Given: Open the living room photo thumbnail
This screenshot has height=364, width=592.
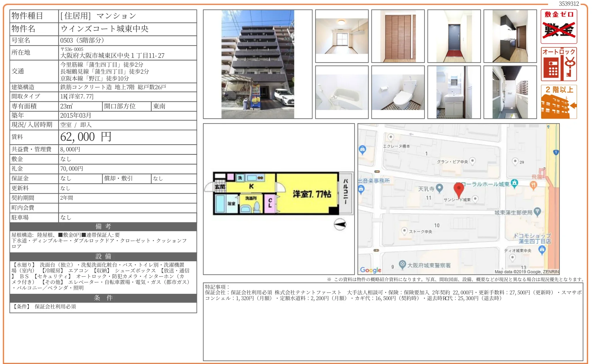Looking at the screenshot, I should pyautogui.click(x=342, y=36).
